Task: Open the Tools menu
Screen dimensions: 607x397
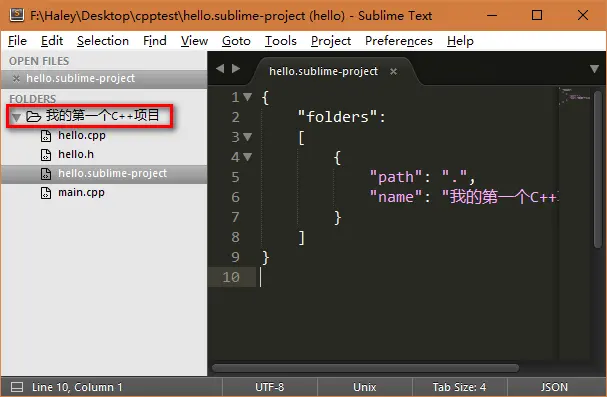Action: click(281, 41)
